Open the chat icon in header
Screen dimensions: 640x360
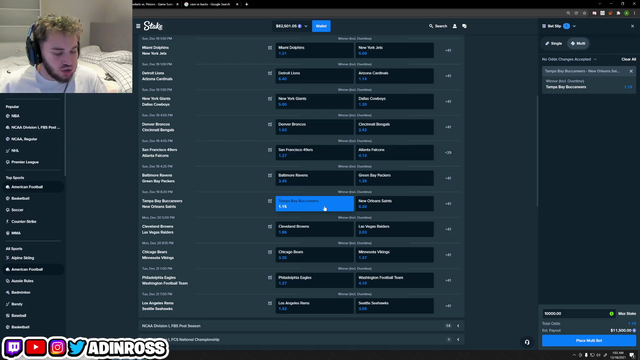(464, 26)
